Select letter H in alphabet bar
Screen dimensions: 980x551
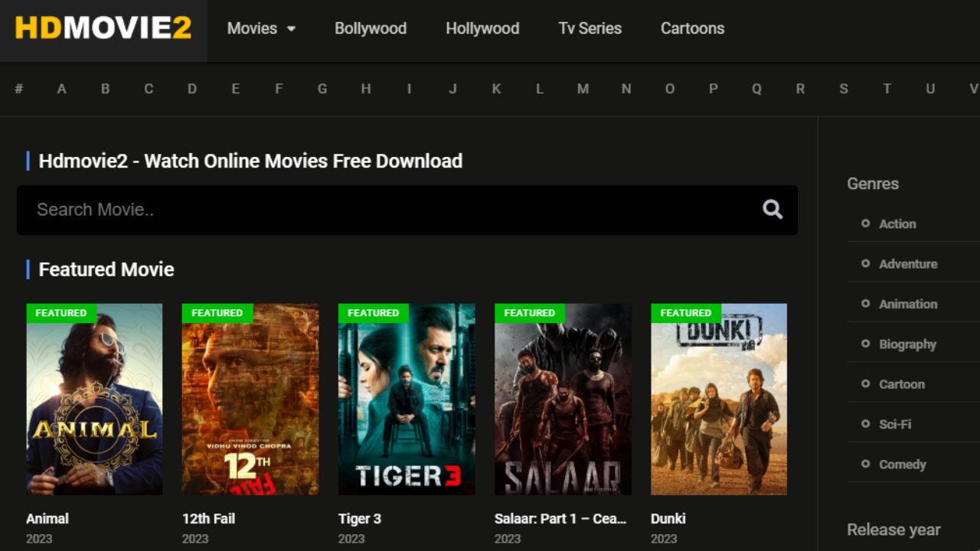pyautogui.click(x=366, y=89)
